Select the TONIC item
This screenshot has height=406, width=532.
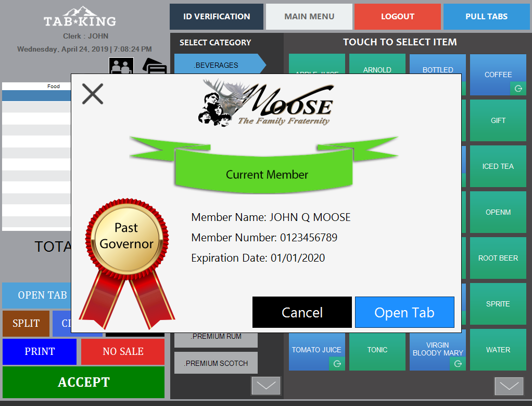point(377,351)
